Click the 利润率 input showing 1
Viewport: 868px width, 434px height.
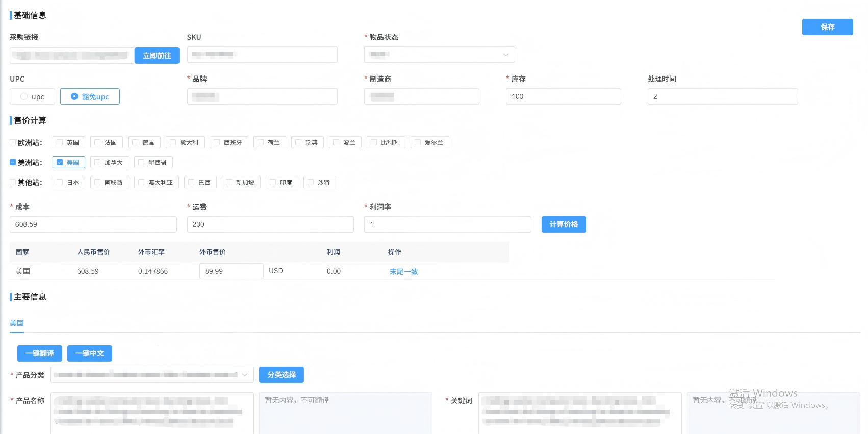pyautogui.click(x=448, y=224)
